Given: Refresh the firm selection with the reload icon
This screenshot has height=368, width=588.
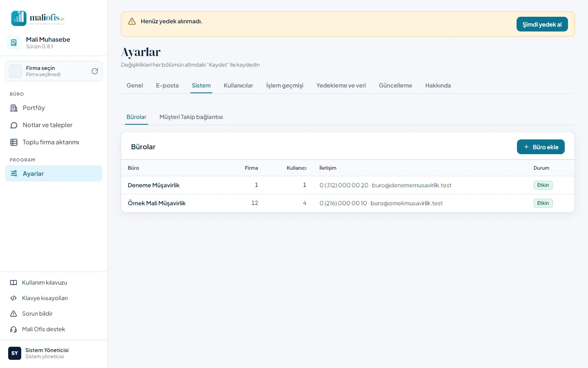Looking at the screenshot, I should coord(95,71).
